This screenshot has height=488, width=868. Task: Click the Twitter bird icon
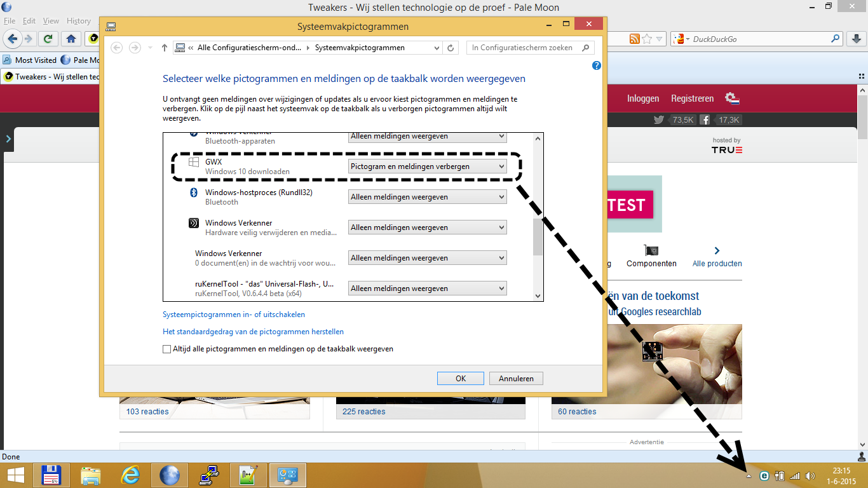pos(659,119)
